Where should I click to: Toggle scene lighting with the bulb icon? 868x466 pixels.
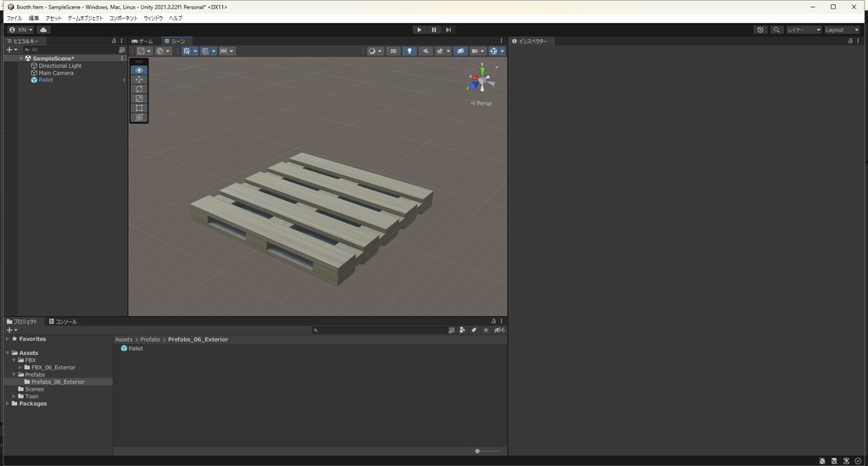pos(409,51)
